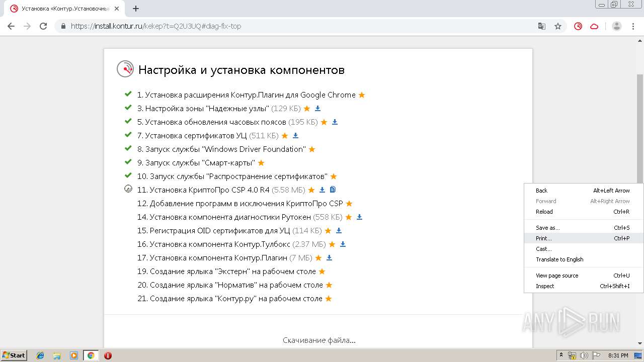Open the Windows Start button
The image size is (644, 362).
coord(14,355)
